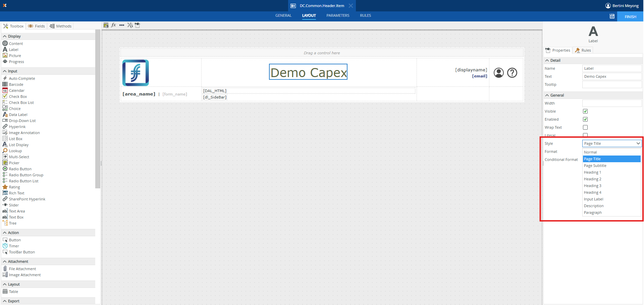Enable the Wrap Text checkbox
The height and width of the screenshot is (305, 644).
click(x=585, y=127)
